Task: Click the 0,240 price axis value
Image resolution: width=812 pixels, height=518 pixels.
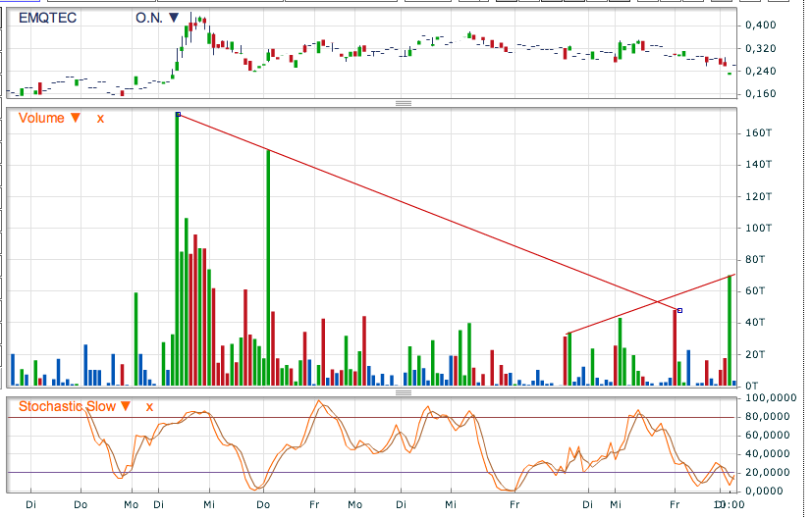Action: (761, 72)
